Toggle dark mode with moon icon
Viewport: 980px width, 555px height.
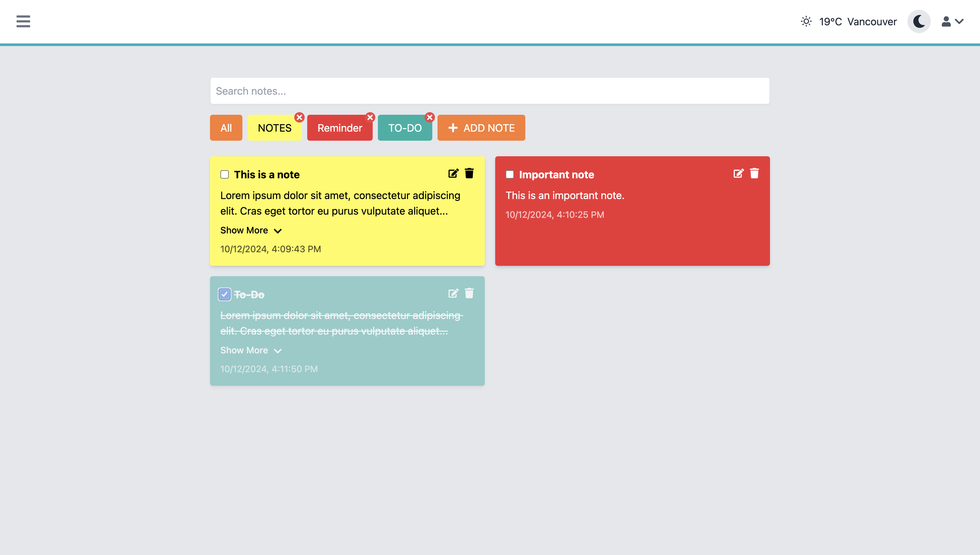coord(919,21)
